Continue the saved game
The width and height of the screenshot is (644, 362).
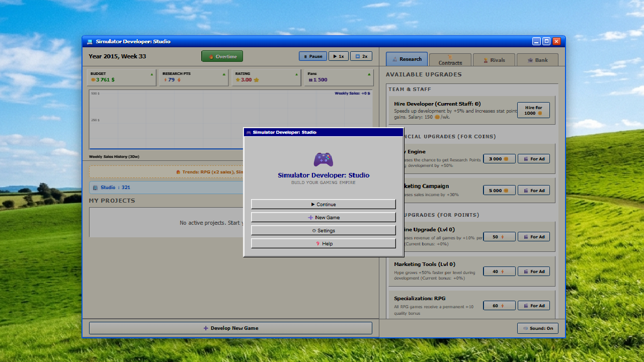click(x=324, y=204)
